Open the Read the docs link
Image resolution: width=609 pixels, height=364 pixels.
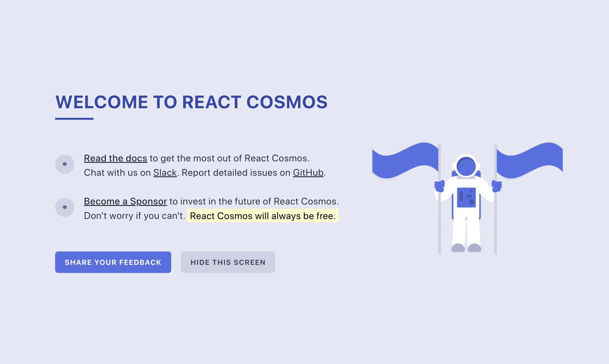coord(115,158)
